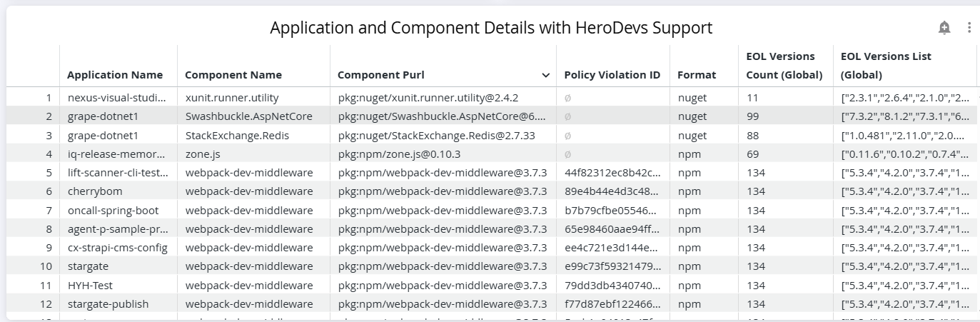
Task: Click the EOL Versions Count (Global) header
Action: (784, 66)
